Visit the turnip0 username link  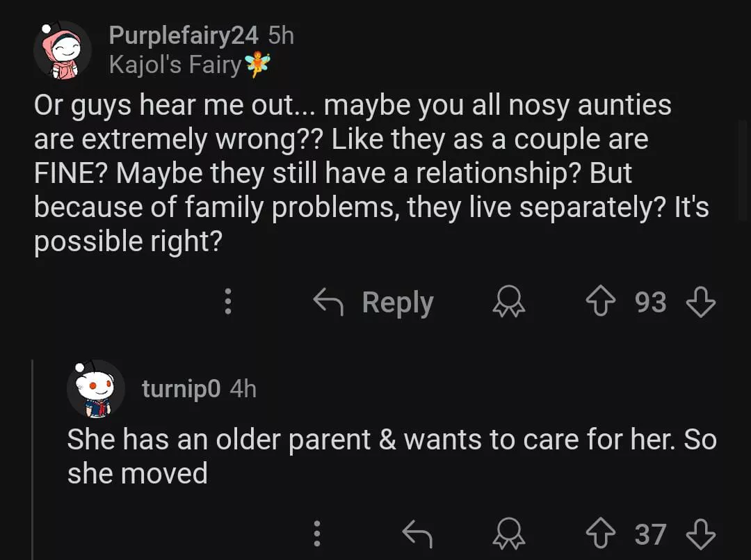[181, 389]
